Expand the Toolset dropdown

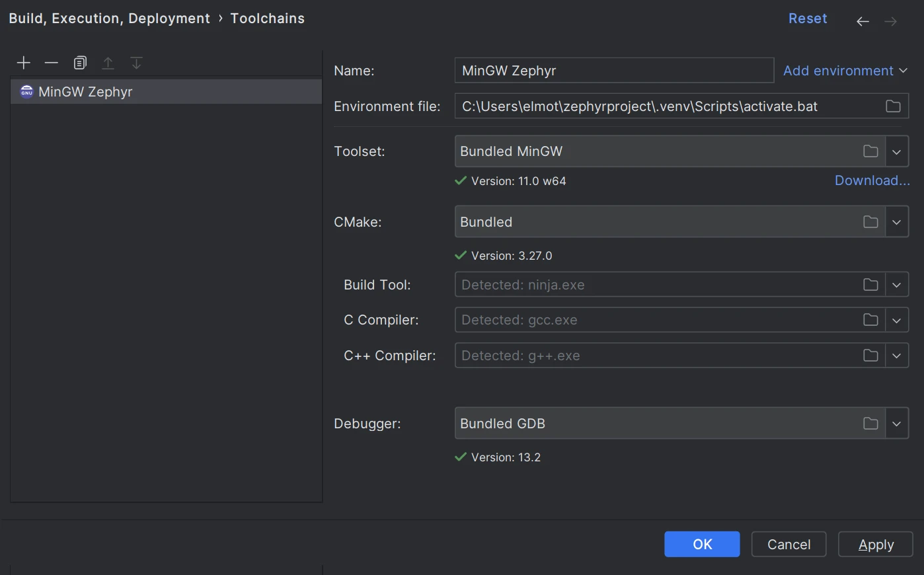click(896, 152)
